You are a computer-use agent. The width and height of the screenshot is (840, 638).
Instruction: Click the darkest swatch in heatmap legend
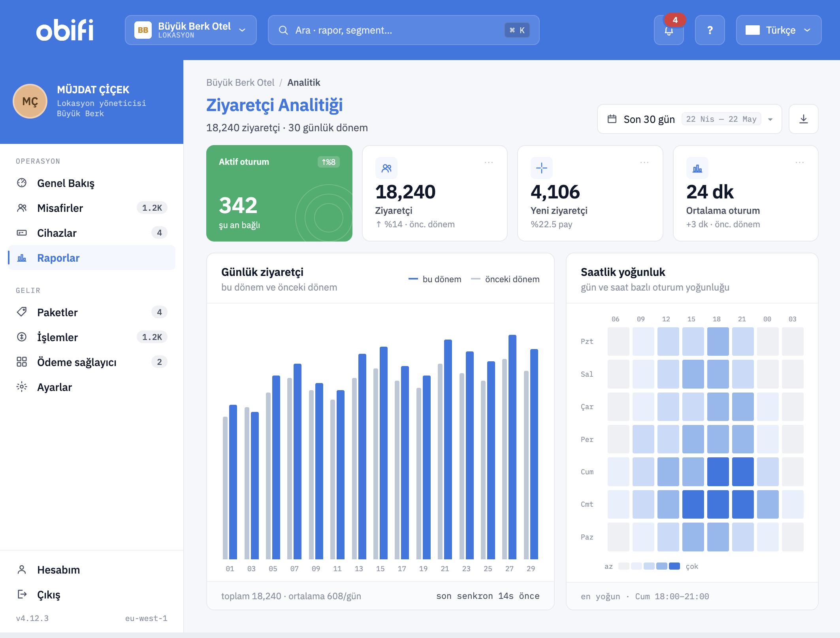pos(674,566)
